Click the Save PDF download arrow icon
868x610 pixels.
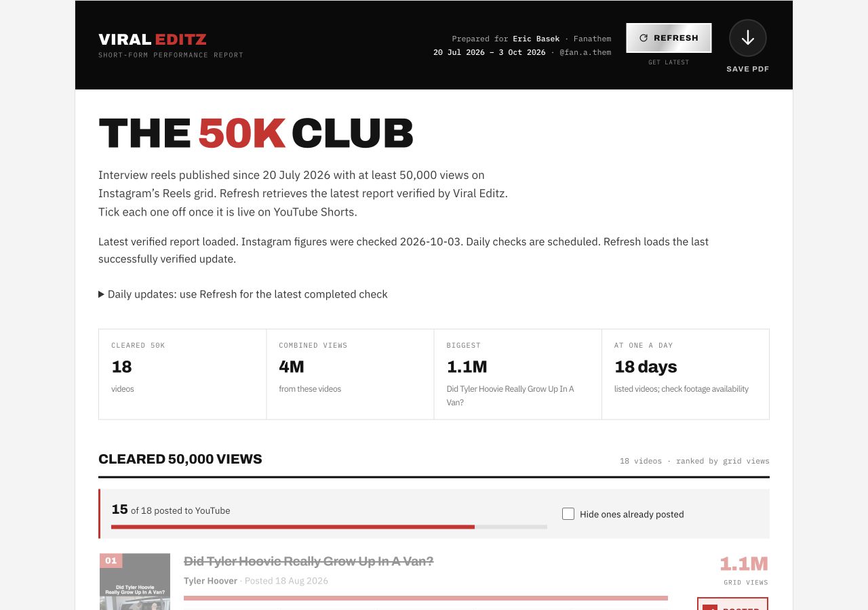[x=748, y=38]
